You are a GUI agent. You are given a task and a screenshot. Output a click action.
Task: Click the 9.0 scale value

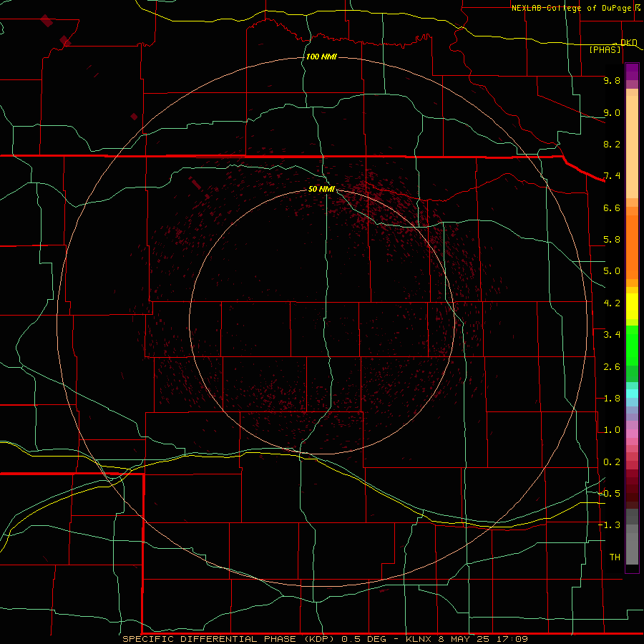(612, 112)
